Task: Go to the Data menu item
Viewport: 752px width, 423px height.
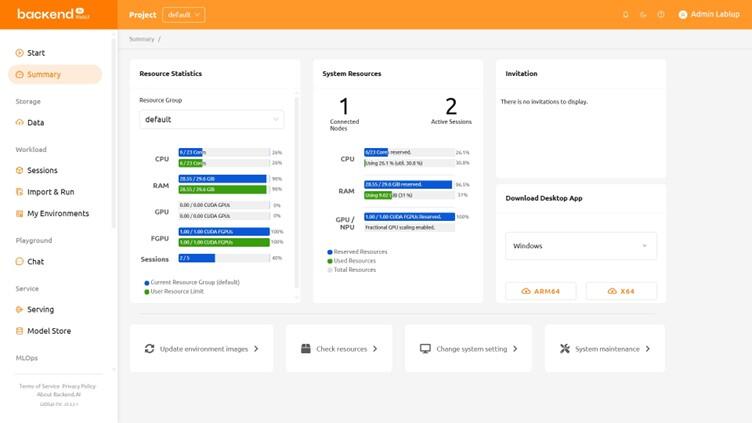Action: point(55,122)
